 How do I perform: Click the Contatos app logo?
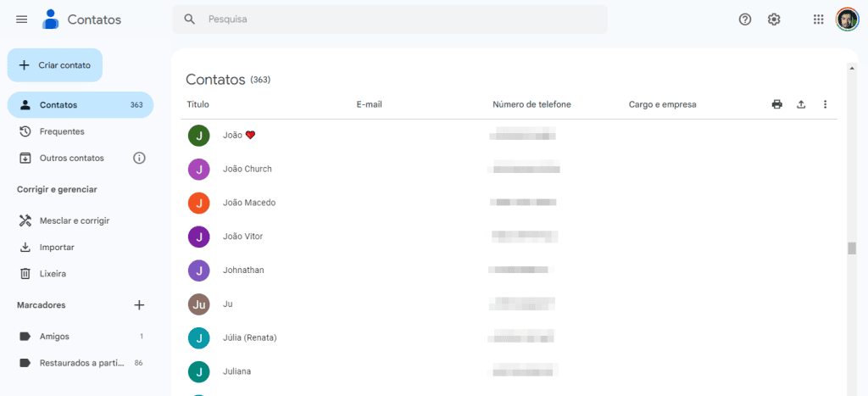(50, 20)
